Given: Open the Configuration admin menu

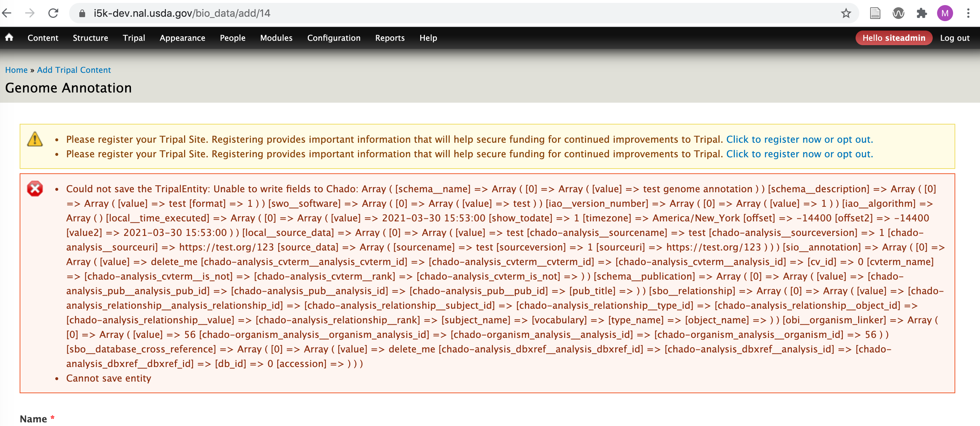Looking at the screenshot, I should 334,38.
